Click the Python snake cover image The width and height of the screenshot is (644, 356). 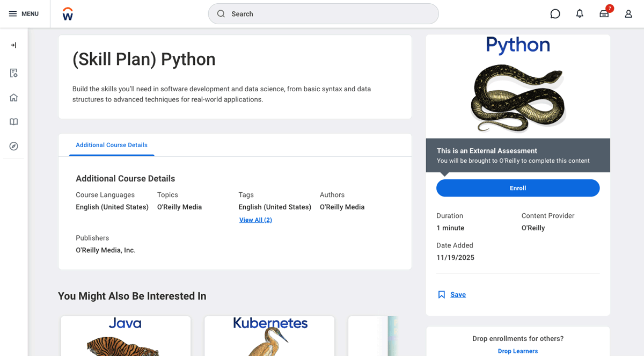tap(518, 86)
